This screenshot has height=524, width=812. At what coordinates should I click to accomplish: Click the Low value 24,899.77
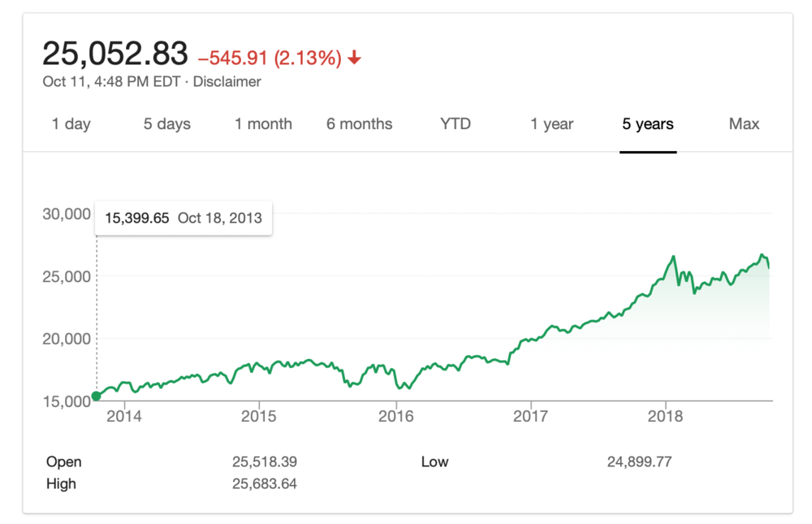pos(639,461)
